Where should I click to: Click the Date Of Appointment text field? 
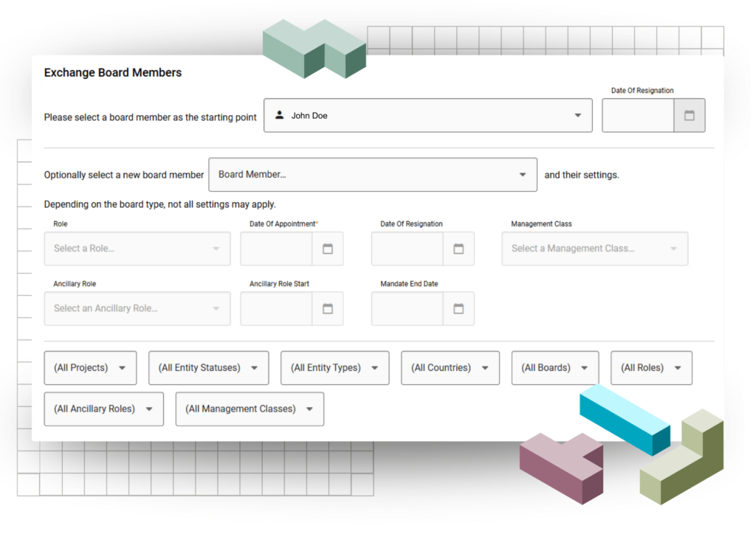click(x=277, y=249)
